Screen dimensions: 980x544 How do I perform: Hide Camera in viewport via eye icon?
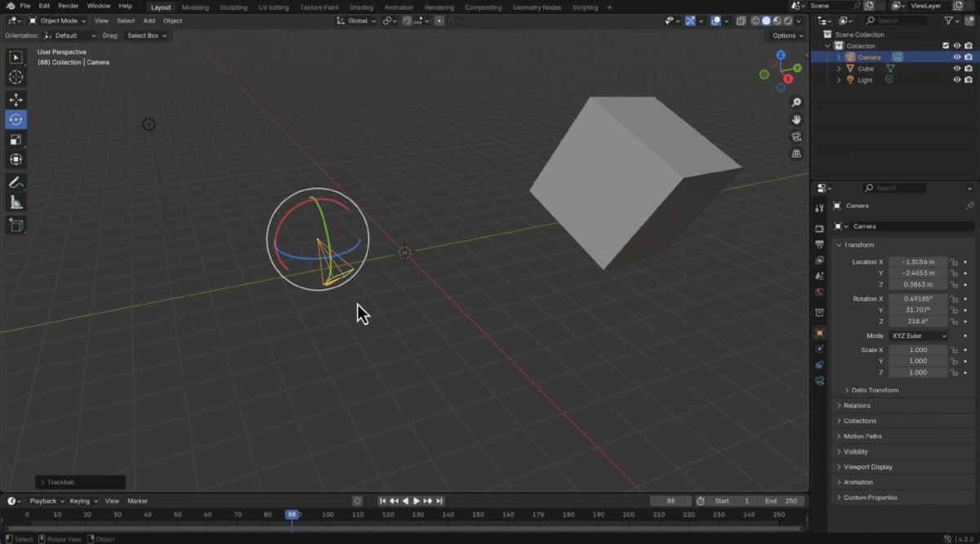[x=957, y=57]
